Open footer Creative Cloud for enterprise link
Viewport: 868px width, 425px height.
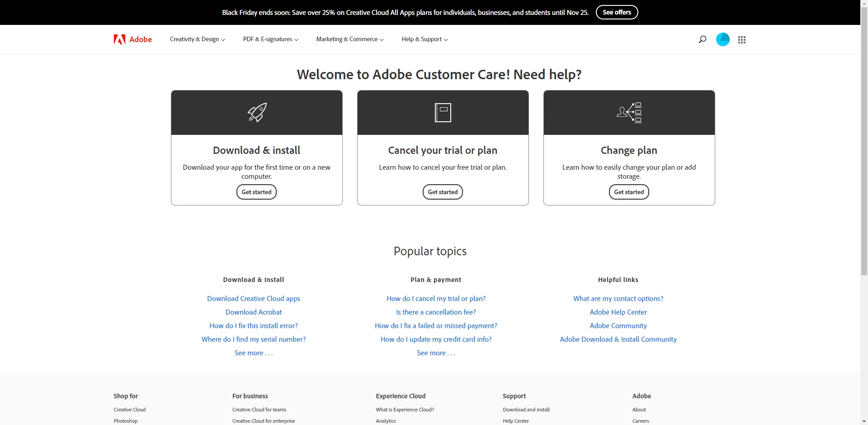pyautogui.click(x=264, y=421)
